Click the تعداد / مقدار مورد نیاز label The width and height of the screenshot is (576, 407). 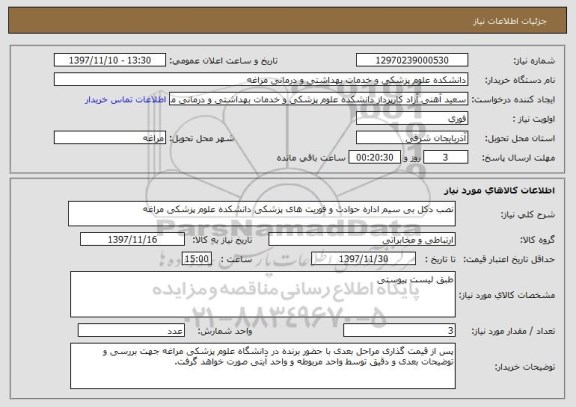513,331
